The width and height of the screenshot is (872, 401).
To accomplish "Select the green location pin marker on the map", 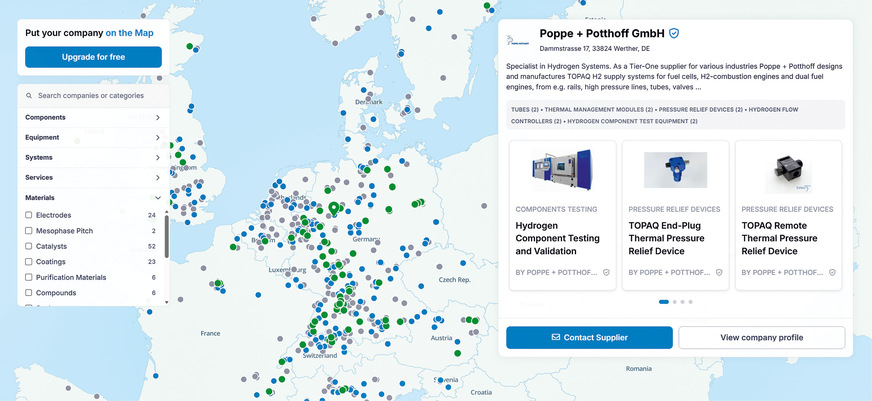I will pos(334,209).
